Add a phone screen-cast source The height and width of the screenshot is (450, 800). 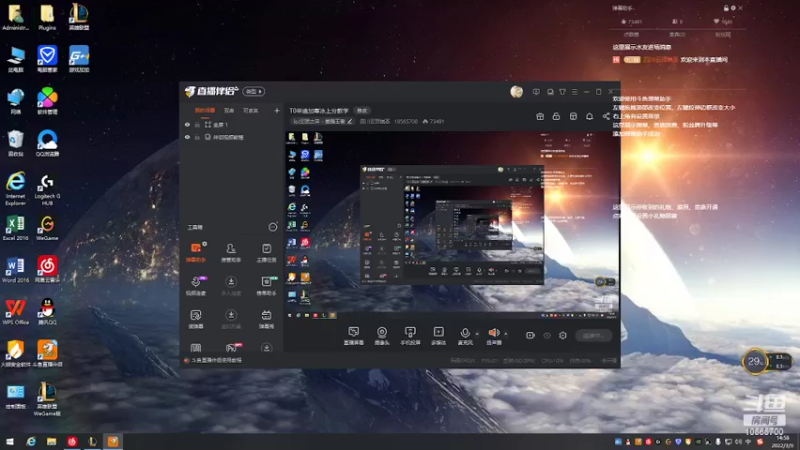point(410,336)
